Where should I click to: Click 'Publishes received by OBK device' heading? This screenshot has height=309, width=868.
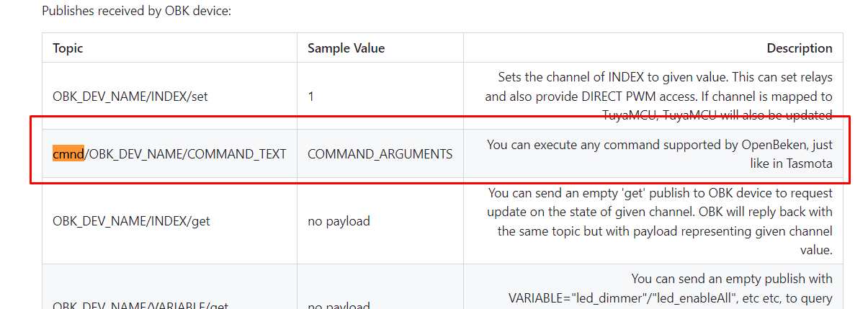click(136, 11)
